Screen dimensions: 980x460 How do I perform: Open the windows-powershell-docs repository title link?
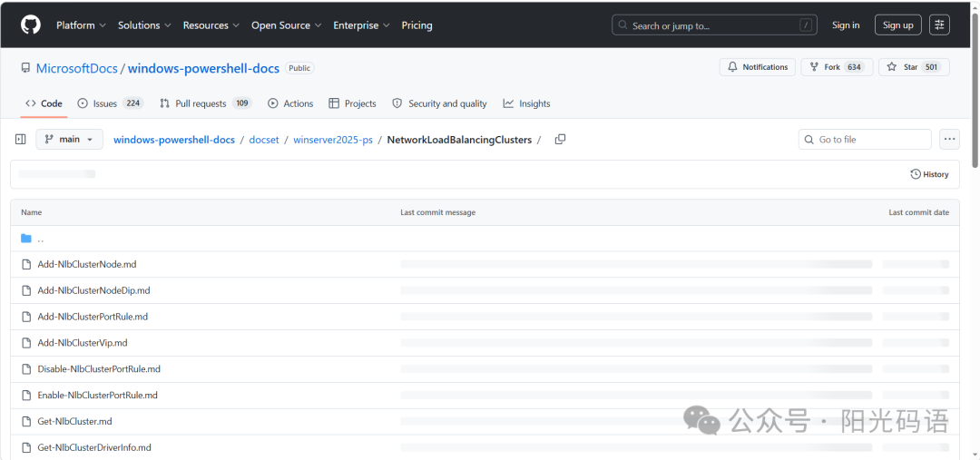pyautogui.click(x=204, y=69)
